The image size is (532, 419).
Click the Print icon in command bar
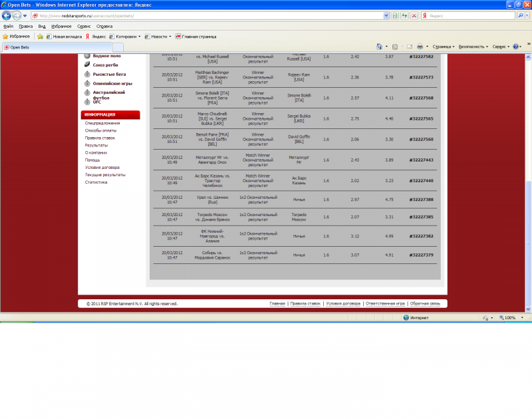click(420, 47)
